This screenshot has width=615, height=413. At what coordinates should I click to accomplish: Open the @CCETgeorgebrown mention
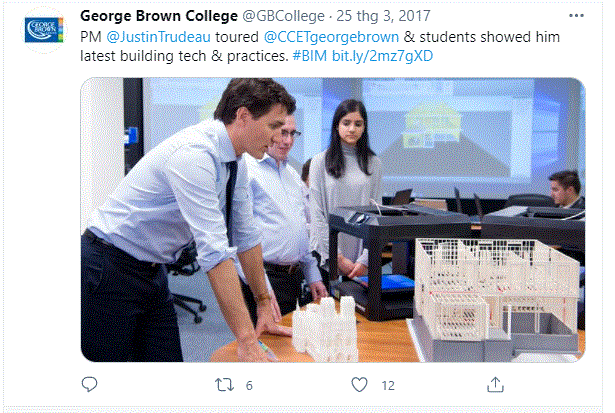coord(330,36)
